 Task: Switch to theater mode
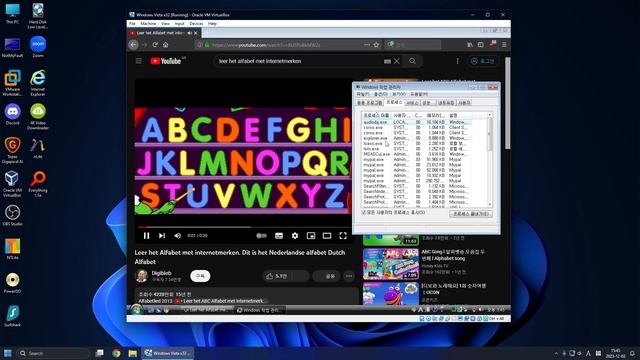327,236
